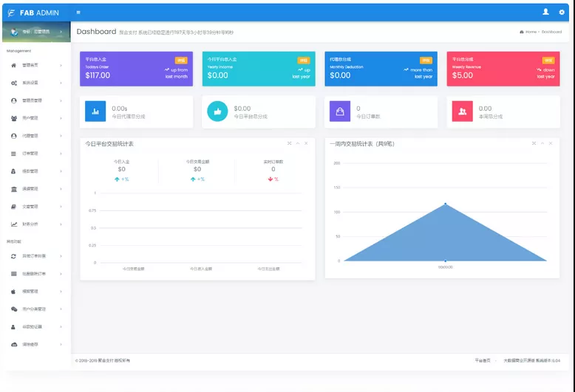Viewport: 575px width, 392px height.
Task: Collapse the weekly transactions chart panel
Action: click(x=542, y=143)
